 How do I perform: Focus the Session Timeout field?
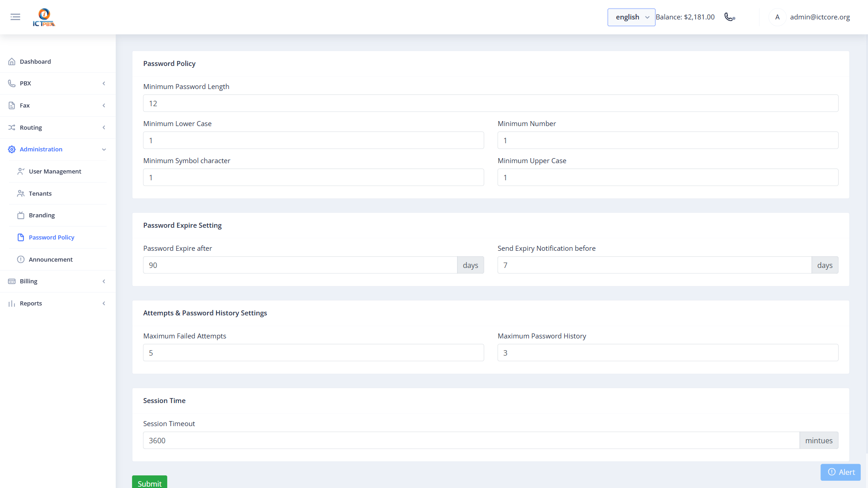471,441
